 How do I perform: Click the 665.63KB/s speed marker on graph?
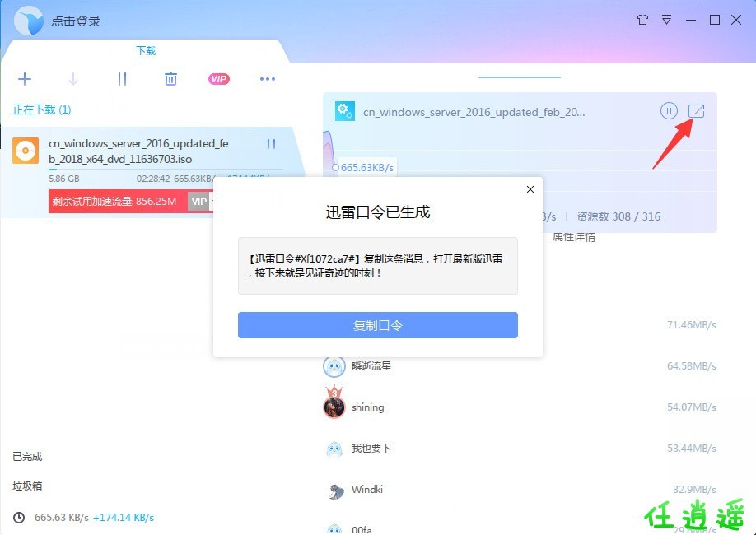coord(366,167)
